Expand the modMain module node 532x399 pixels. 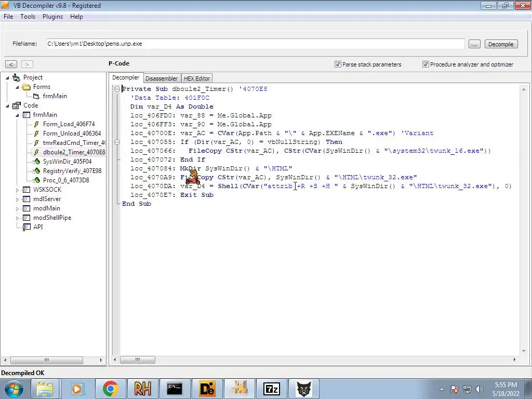tap(17, 209)
